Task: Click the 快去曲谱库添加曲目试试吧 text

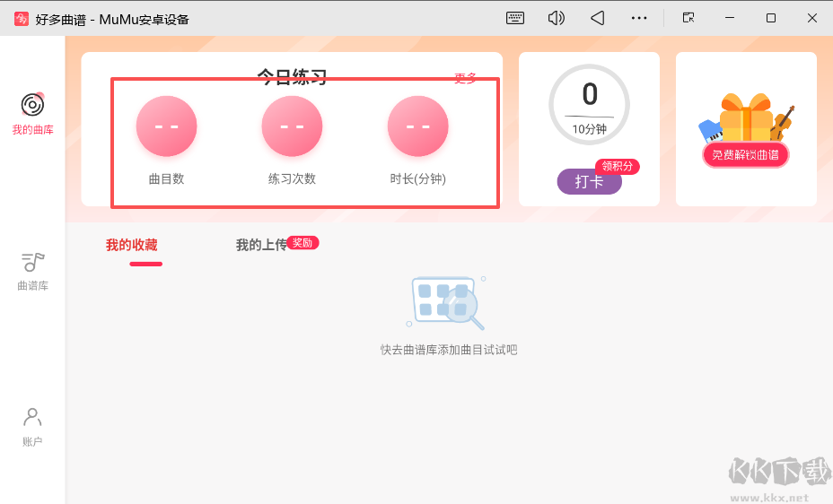Action: click(449, 350)
